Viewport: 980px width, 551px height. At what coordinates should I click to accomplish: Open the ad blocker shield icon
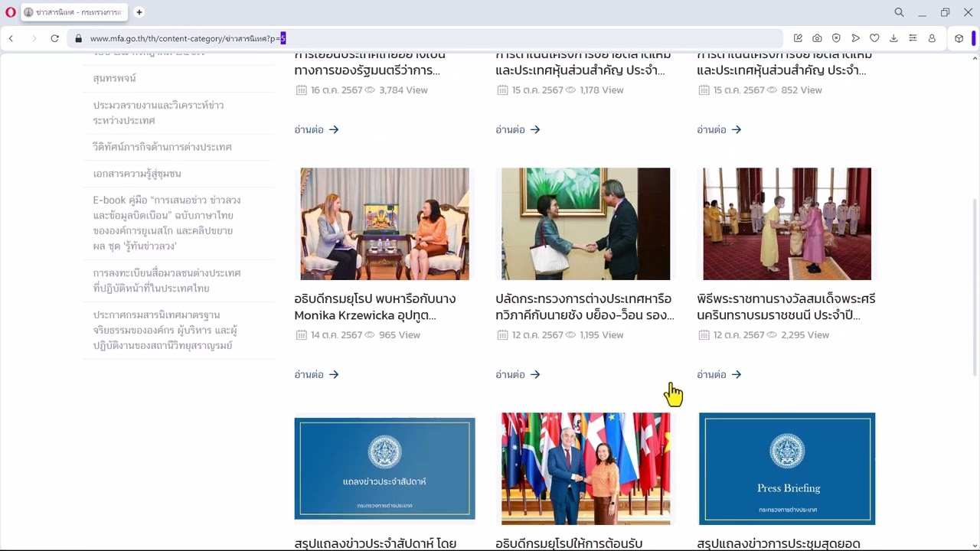pyautogui.click(x=836, y=38)
